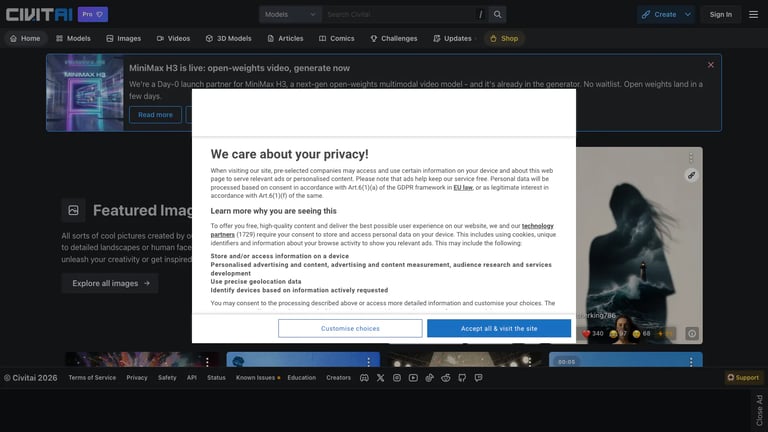This screenshot has width=768, height=432.
Task: Click Close Ad vertical label
Action: (x=759, y=410)
